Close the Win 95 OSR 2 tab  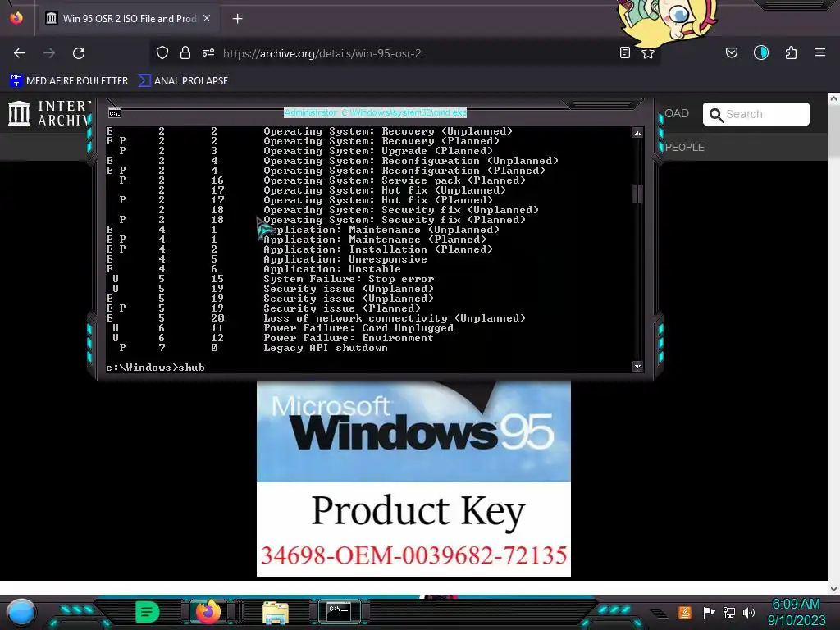(207, 18)
